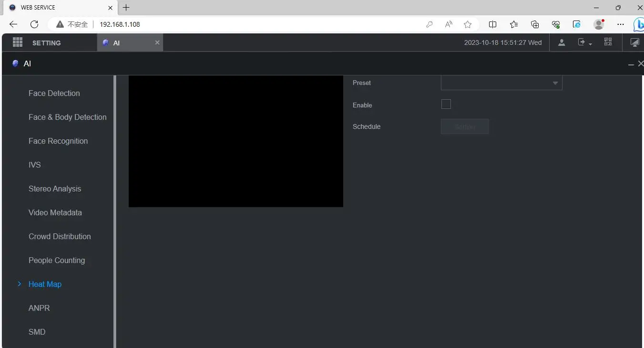
Task: Open the apps grid menu icon
Action: (18, 42)
